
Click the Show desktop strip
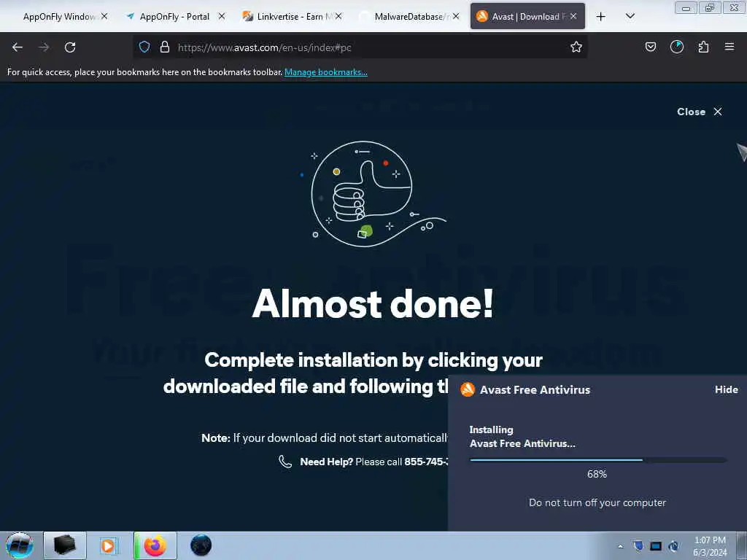742,545
